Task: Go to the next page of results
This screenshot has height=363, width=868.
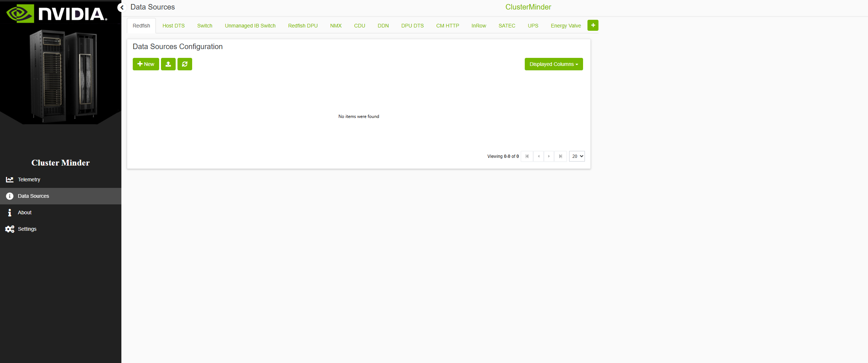Action: pos(549,156)
